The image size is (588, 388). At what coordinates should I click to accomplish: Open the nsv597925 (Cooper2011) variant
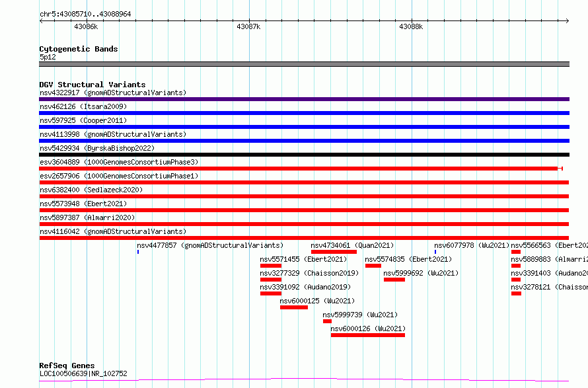[83, 120]
